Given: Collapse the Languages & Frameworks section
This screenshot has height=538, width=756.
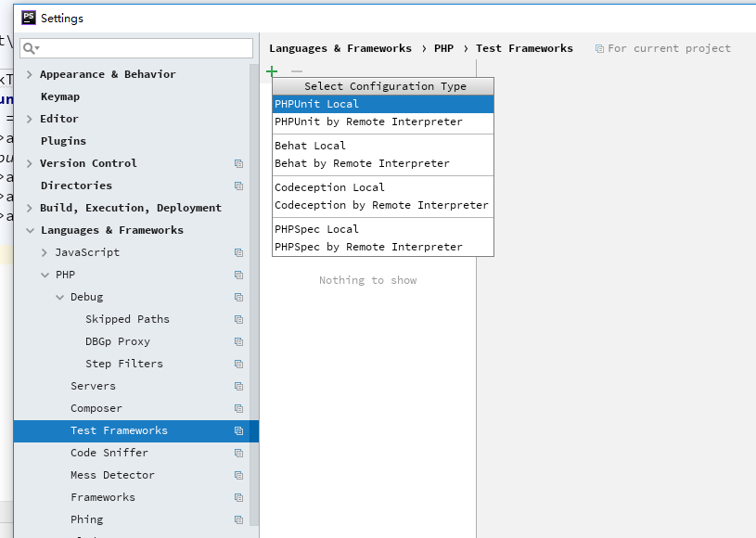Looking at the screenshot, I should coord(30,231).
